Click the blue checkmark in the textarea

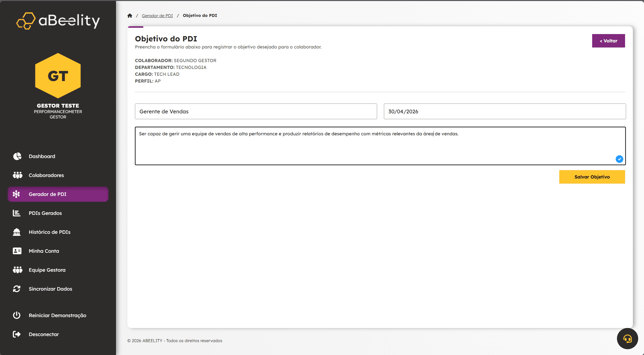[619, 159]
